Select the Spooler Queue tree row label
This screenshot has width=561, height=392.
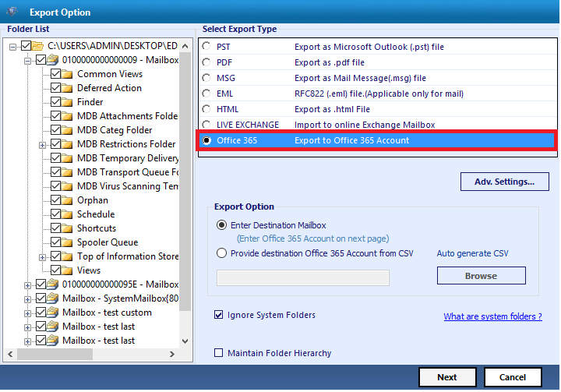tap(108, 242)
